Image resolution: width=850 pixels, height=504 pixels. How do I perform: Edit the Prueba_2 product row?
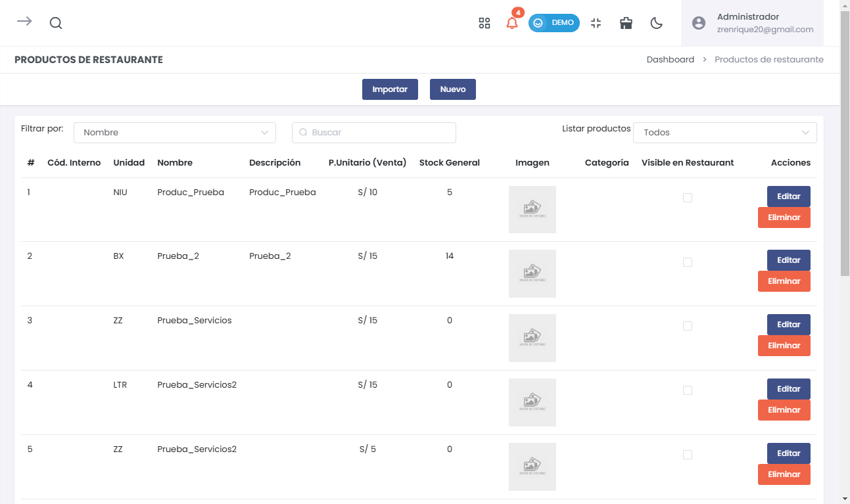[x=788, y=260]
